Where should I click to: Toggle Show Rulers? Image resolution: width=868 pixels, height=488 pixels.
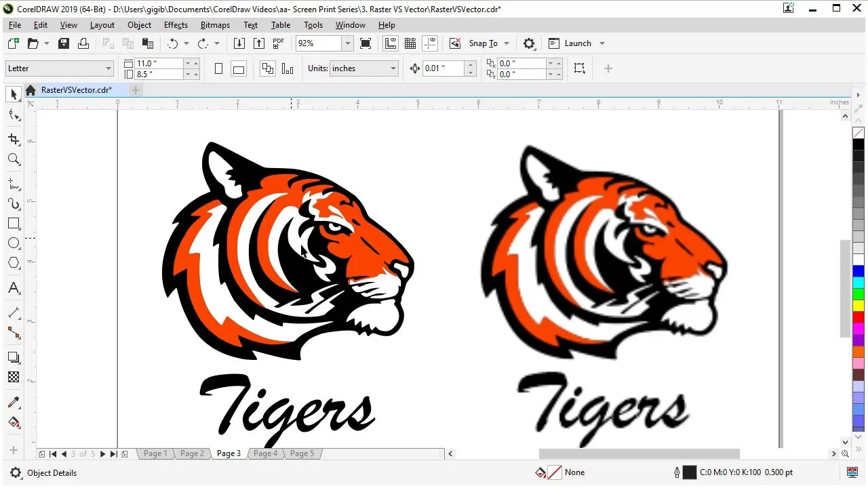[391, 43]
